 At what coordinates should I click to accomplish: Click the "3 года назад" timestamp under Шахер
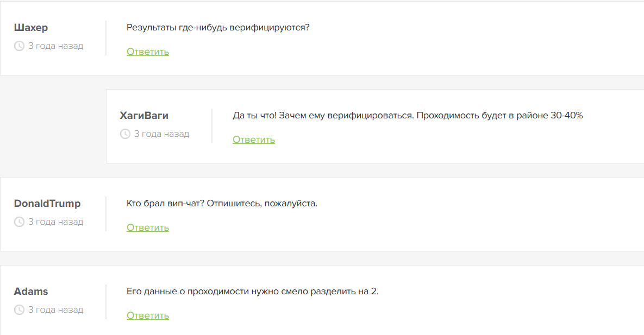pyautogui.click(x=55, y=46)
